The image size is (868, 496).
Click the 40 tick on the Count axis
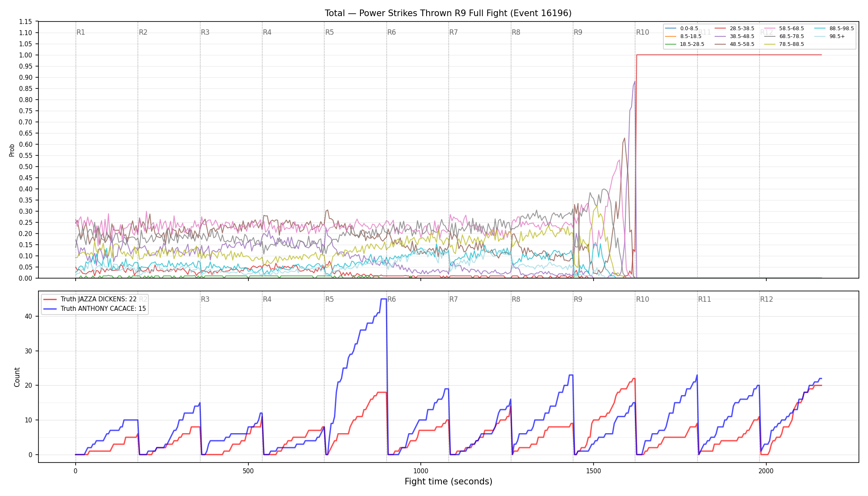pos(29,317)
